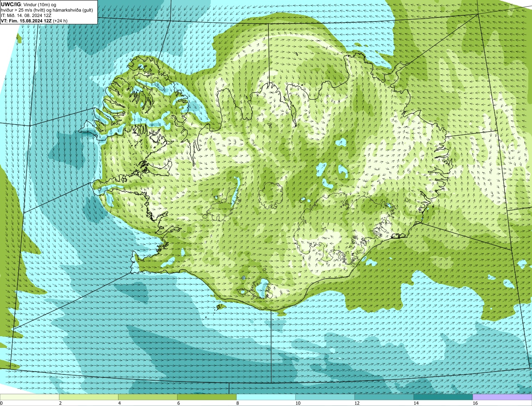Viewport: 532px width, 406px height.
Task: Click the 10–12 m/s light teal legend swatch
Action: (x=325, y=397)
